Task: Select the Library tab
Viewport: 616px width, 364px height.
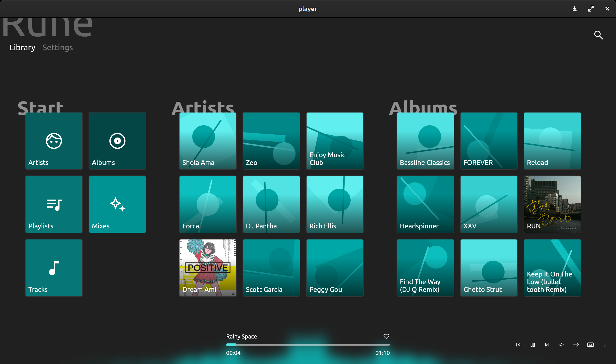Action: click(x=22, y=47)
